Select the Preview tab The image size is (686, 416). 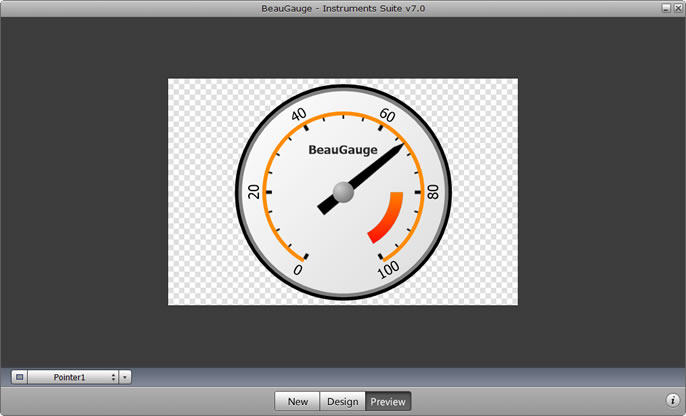tap(388, 401)
